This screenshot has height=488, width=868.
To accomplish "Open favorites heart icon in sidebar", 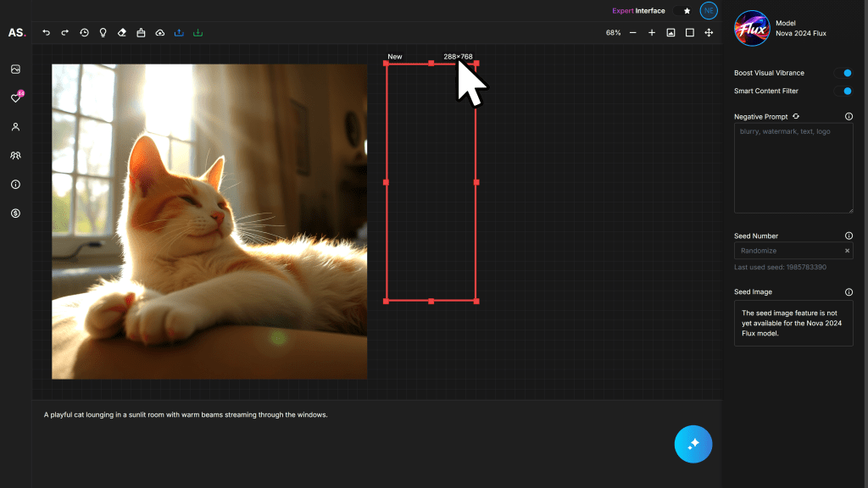I will pyautogui.click(x=15, y=98).
